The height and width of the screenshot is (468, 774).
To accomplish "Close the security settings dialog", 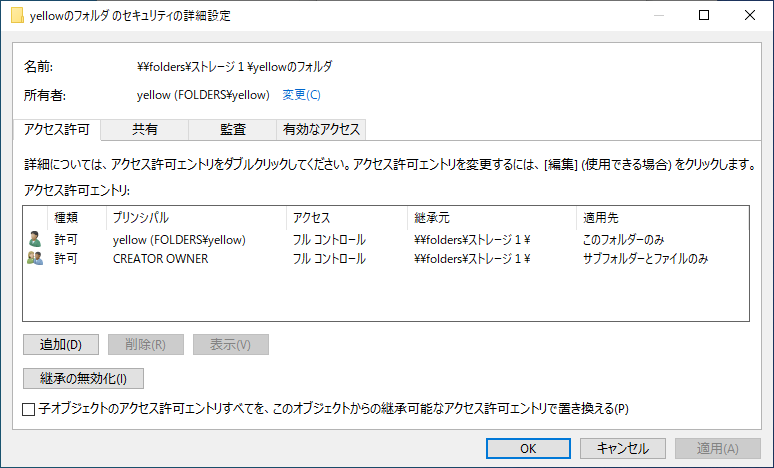I will click(749, 15).
